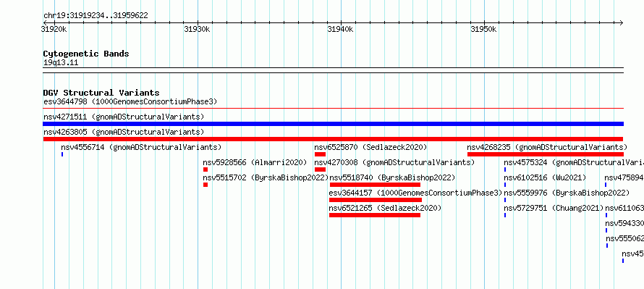Click the long blue nsv4271511 variant bar

pyautogui.click(x=333, y=124)
